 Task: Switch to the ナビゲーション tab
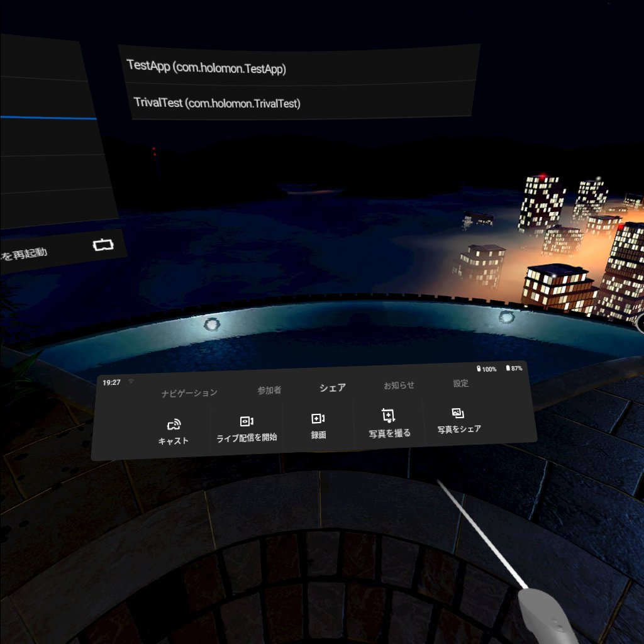pos(189,393)
